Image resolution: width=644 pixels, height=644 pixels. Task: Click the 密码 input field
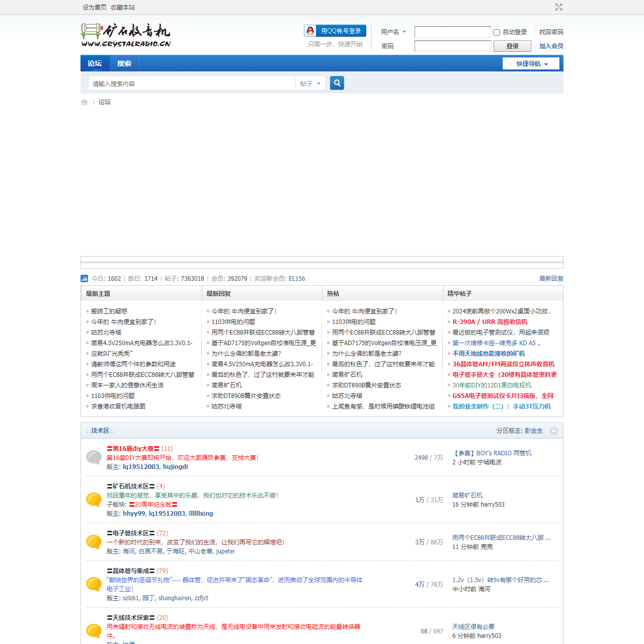coord(452,46)
